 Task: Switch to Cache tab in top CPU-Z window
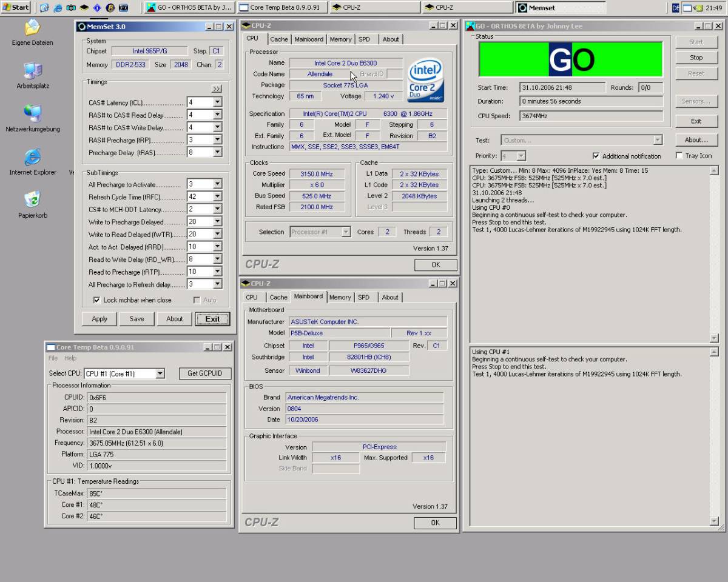[x=279, y=39]
